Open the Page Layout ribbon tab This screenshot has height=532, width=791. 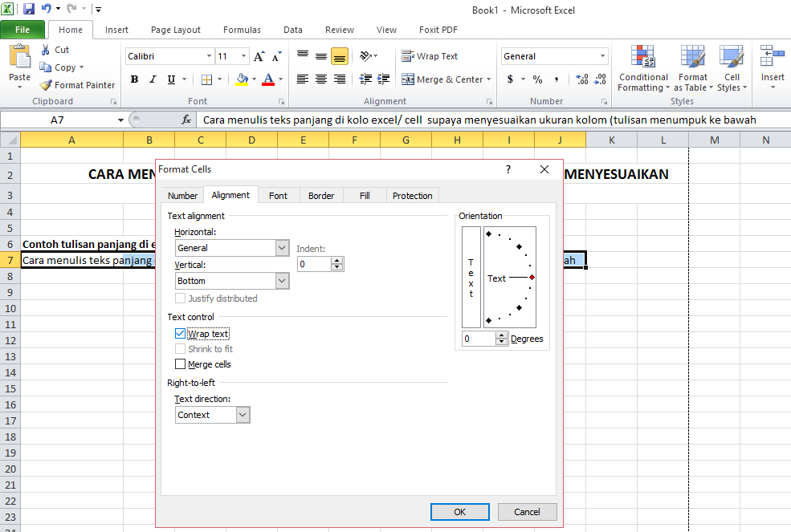click(x=176, y=30)
